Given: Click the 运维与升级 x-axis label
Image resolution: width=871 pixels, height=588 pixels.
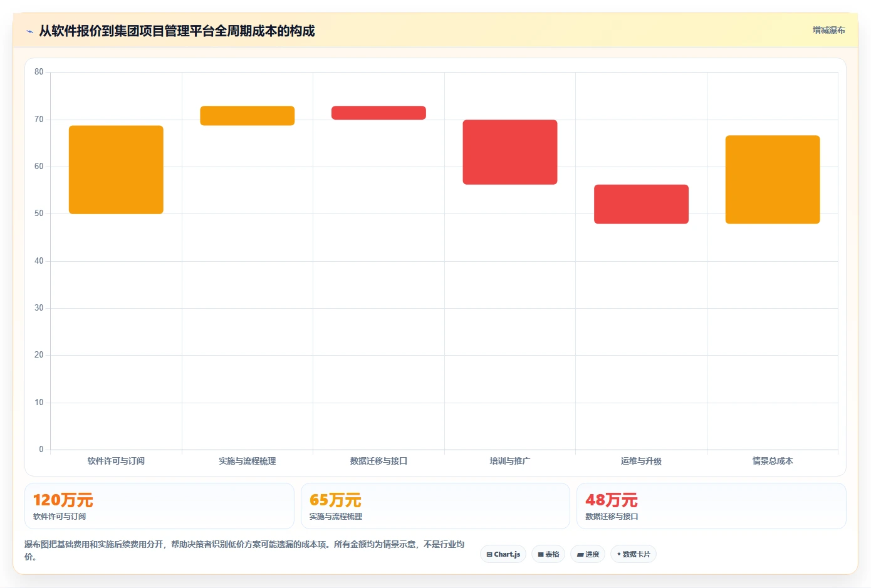Looking at the screenshot, I should coord(641,461).
